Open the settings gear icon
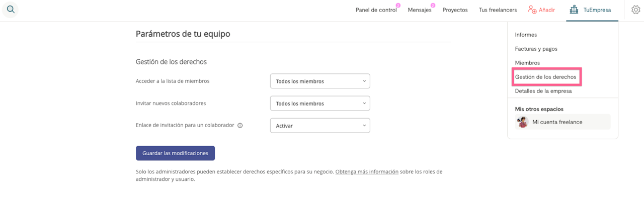The image size is (644, 205). point(635,10)
